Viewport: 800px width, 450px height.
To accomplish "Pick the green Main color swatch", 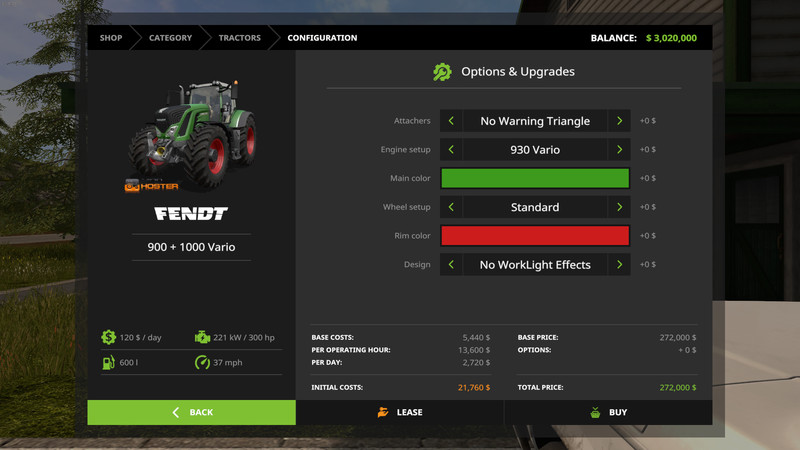I will tap(535, 178).
